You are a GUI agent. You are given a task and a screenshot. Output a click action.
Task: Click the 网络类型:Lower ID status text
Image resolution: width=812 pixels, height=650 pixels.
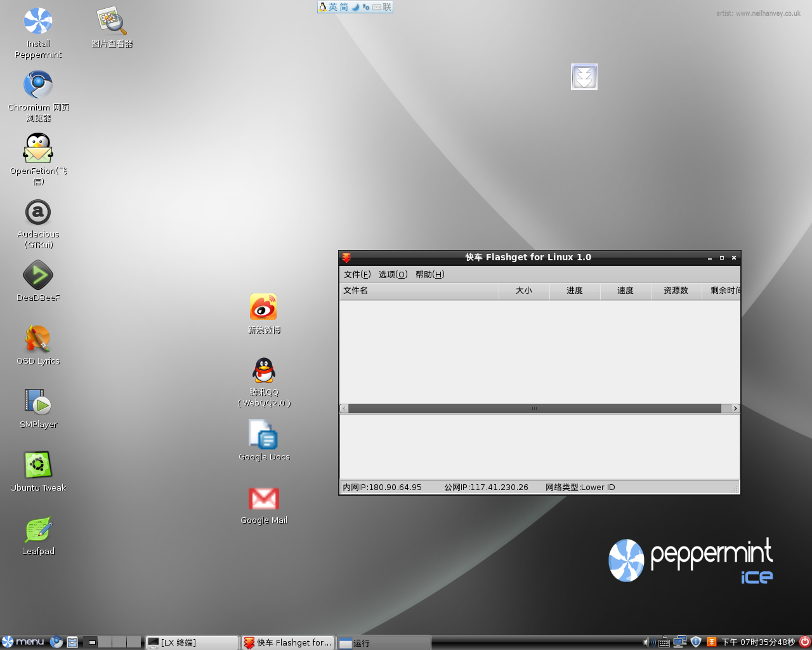[580, 487]
